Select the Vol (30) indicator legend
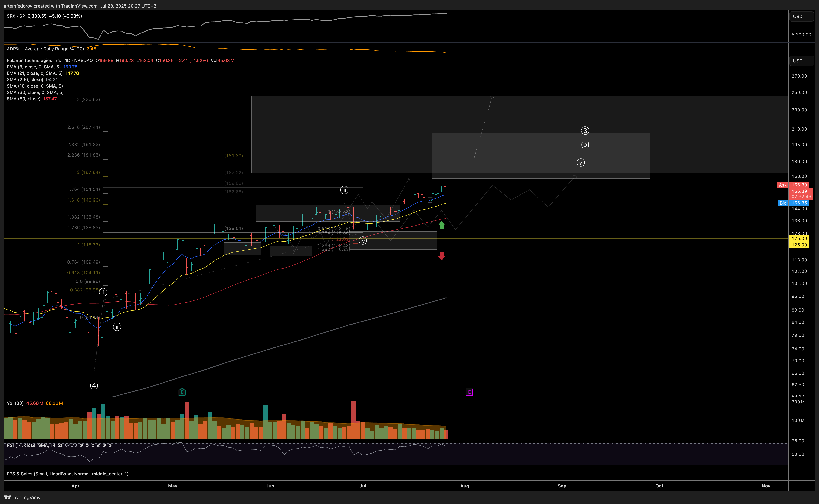The width and height of the screenshot is (819, 504). pos(15,403)
